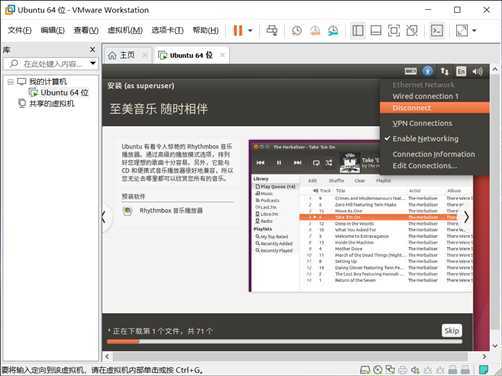502x376 pixels.
Task: Open the 选项卡(T) menu
Action: 167,30
